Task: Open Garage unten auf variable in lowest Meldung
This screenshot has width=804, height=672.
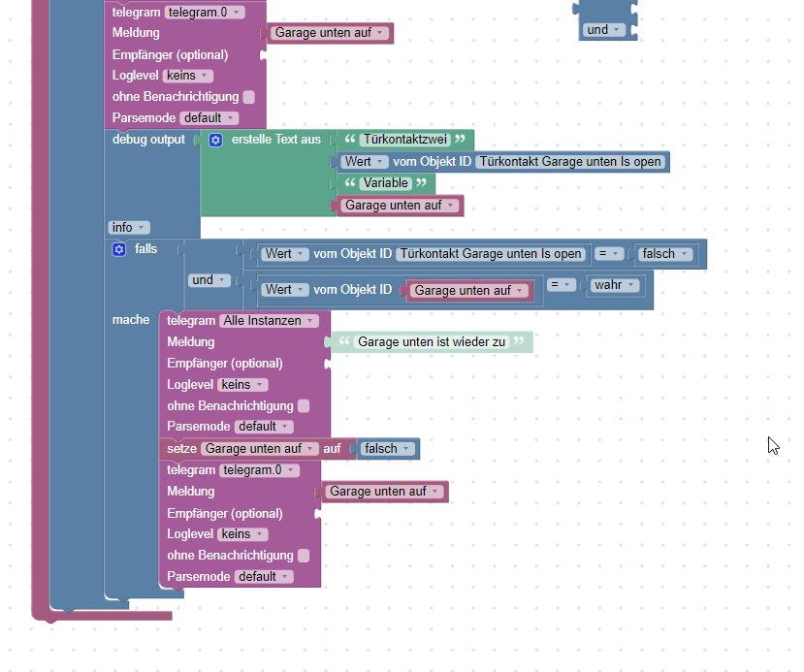Action: pos(384,492)
